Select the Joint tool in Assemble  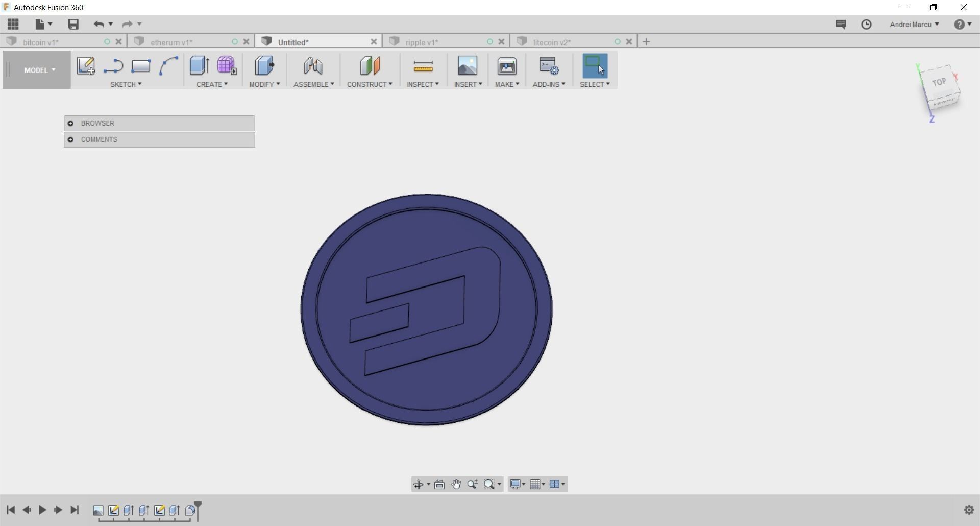tap(313, 66)
